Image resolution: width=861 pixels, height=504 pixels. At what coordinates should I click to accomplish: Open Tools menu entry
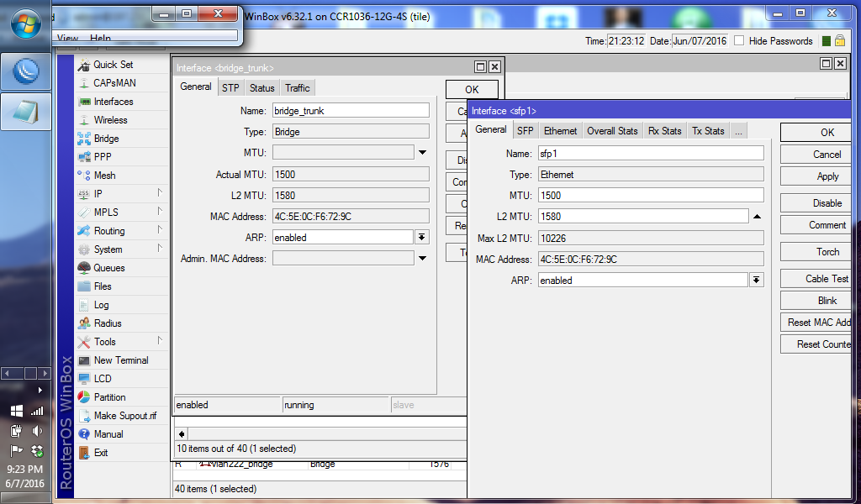(x=121, y=342)
